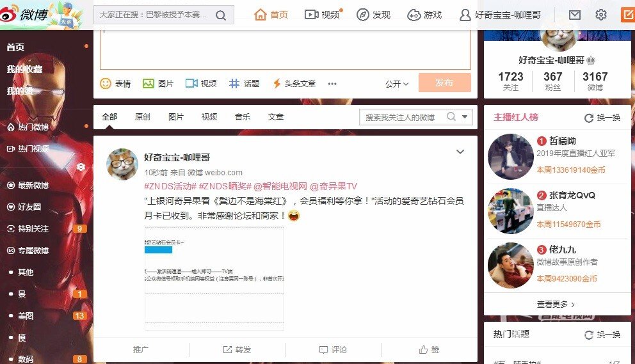The image size is (635, 364).
Task: Open 首页 in left sidebar
Action: pyautogui.click(x=15, y=47)
